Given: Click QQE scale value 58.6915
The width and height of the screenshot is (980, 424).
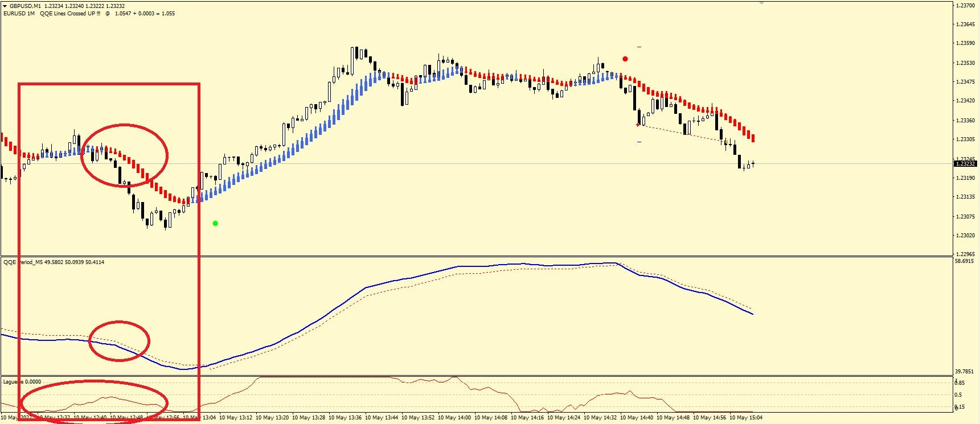Looking at the screenshot, I should (x=964, y=261).
